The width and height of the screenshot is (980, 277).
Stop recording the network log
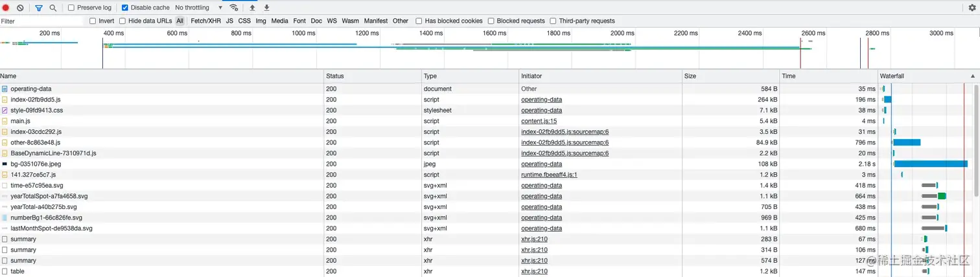6,8
